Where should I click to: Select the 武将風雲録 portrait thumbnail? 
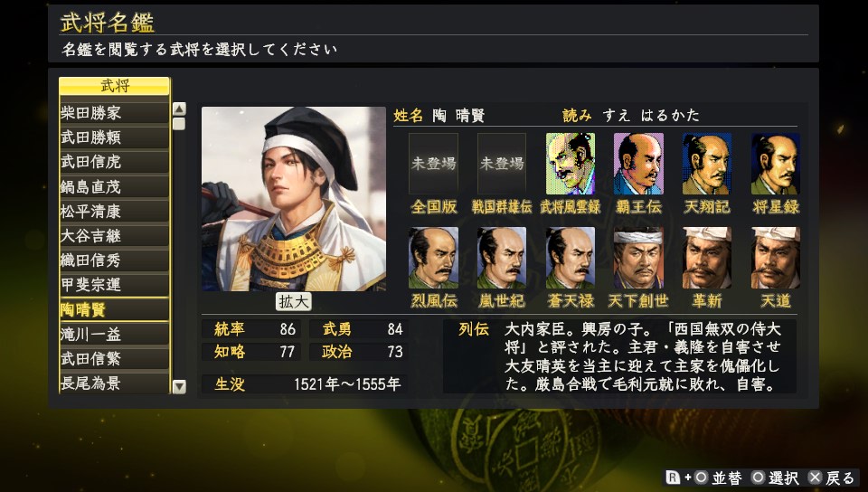pos(571,164)
